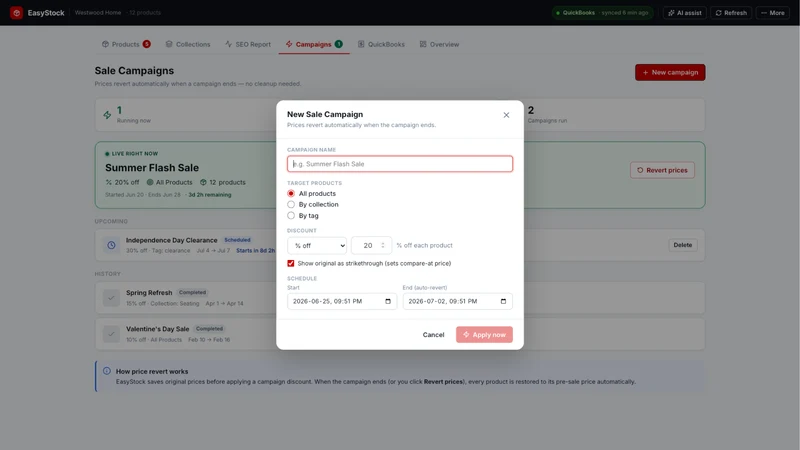Open the More menu in header

tap(772, 13)
